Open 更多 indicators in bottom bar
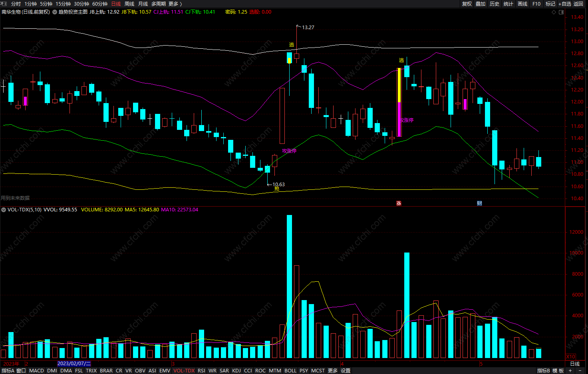This screenshot has height=374, width=588. [x=333, y=371]
